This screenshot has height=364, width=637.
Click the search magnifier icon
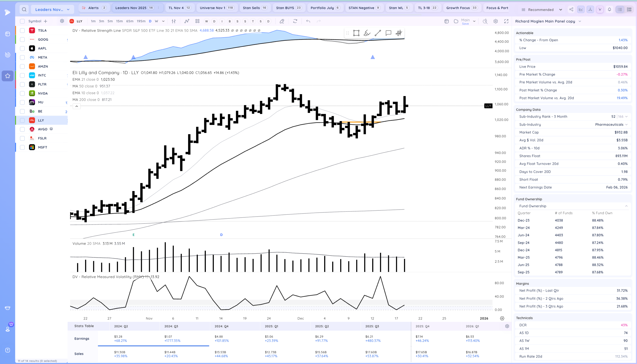tap(24, 9)
